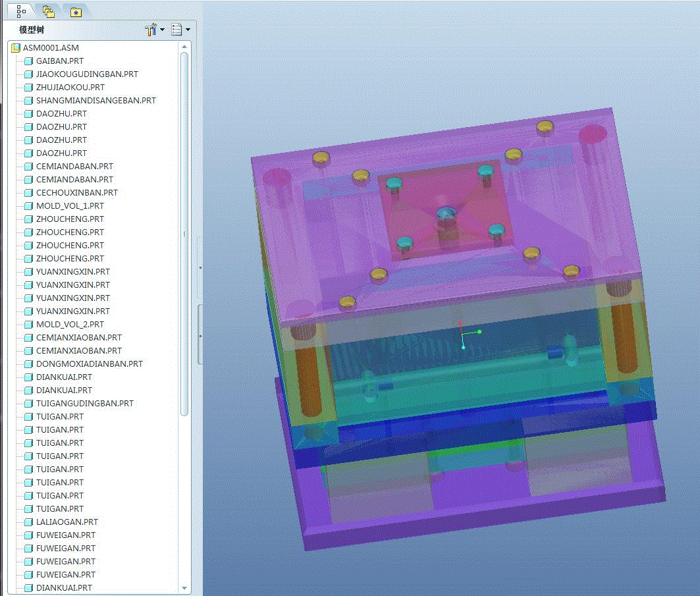The height and width of the screenshot is (596, 700).
Task: Switch to the Model Tree tab icon
Action: (x=21, y=11)
